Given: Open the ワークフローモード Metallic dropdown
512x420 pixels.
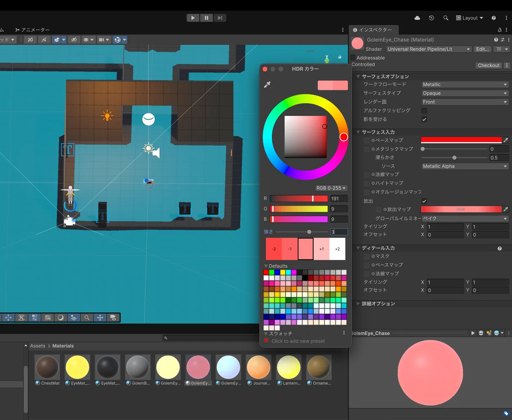Looking at the screenshot, I should pos(465,84).
